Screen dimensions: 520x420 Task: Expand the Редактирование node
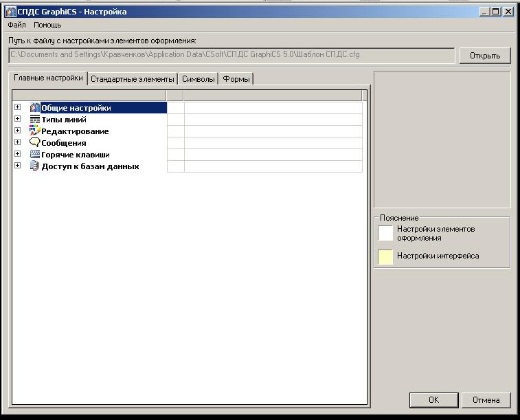18,131
